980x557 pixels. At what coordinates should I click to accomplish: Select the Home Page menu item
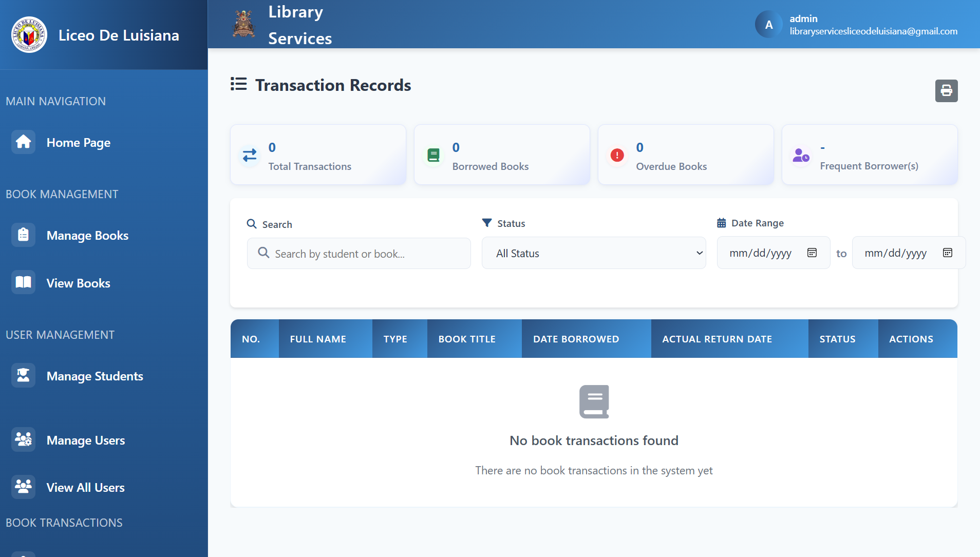click(78, 142)
